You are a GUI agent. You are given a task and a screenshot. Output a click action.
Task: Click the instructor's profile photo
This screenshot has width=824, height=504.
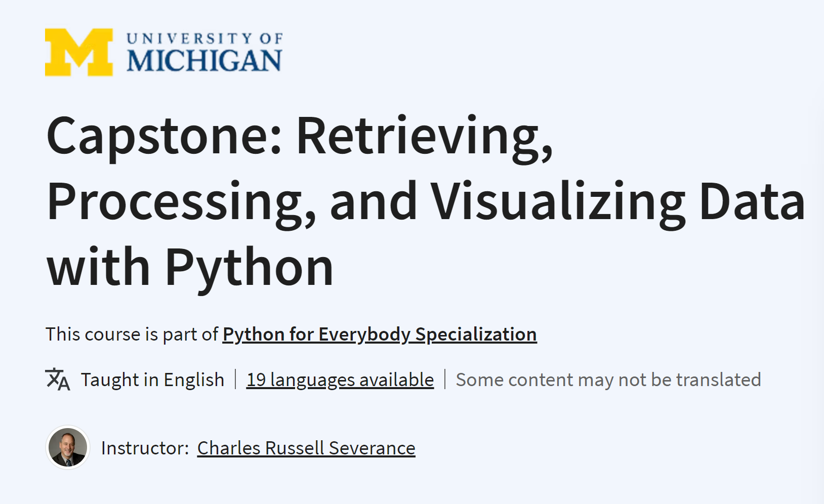click(x=68, y=447)
